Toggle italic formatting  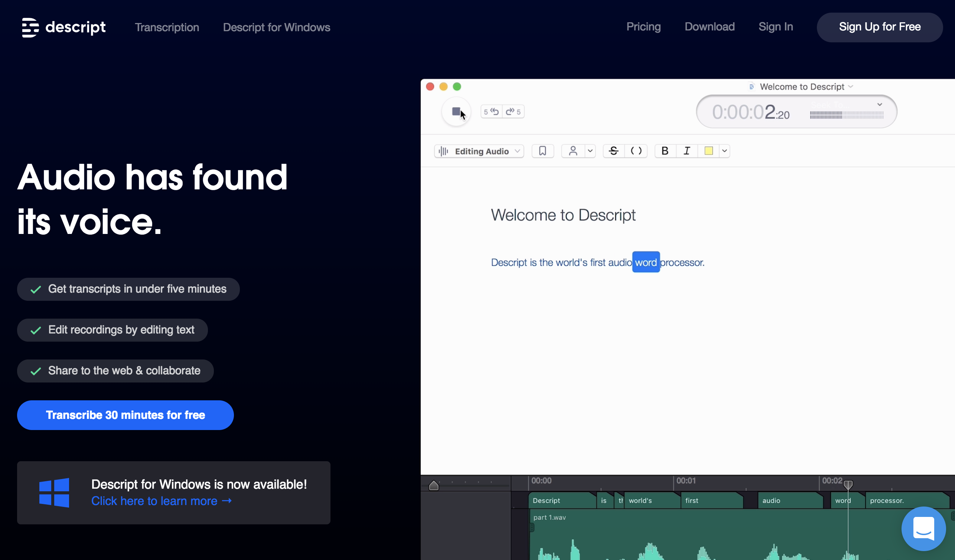pyautogui.click(x=686, y=151)
